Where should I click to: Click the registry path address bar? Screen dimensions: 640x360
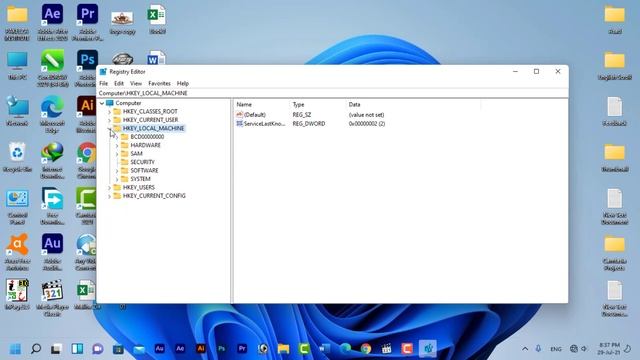pyautogui.click(x=332, y=93)
